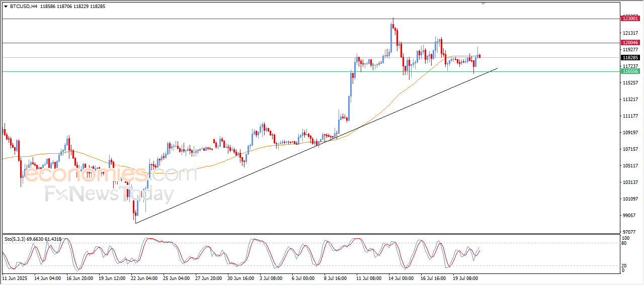Click the 16 Jun 20:00 time label
644x285 pixels.
[80, 277]
